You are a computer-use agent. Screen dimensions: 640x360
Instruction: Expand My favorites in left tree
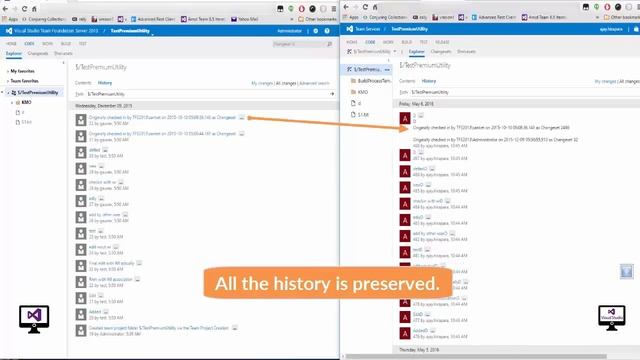(8, 71)
